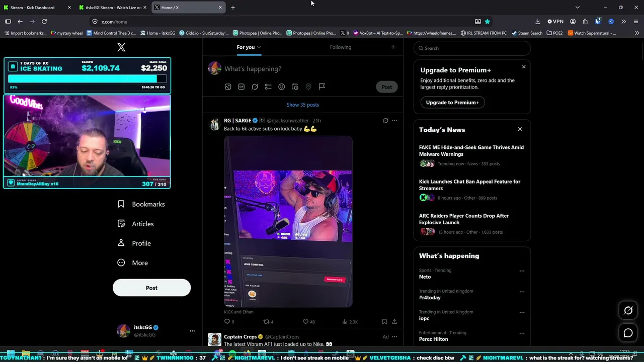Open more options for the Neto trend
Screen dimensions: 644x362
click(522, 271)
